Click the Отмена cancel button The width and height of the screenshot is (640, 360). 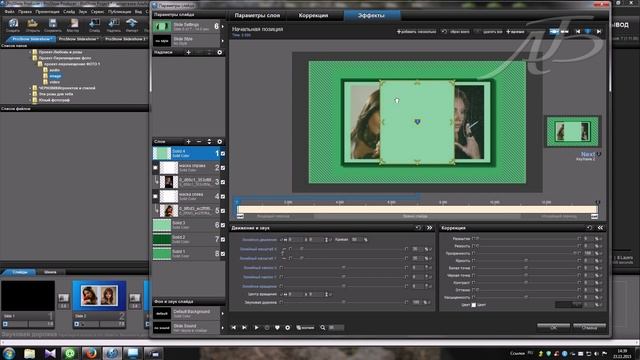click(589, 327)
